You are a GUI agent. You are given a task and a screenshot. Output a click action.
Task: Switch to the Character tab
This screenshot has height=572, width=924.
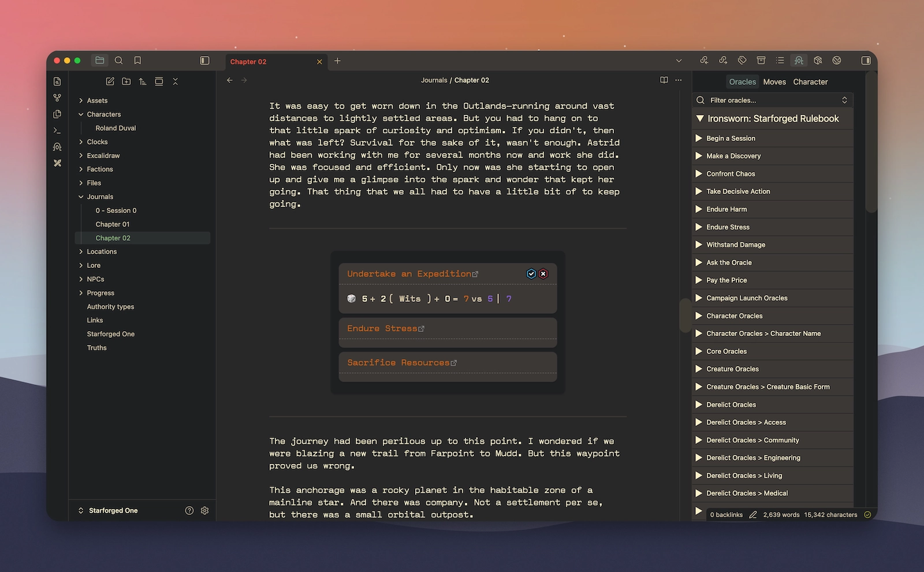click(x=810, y=81)
